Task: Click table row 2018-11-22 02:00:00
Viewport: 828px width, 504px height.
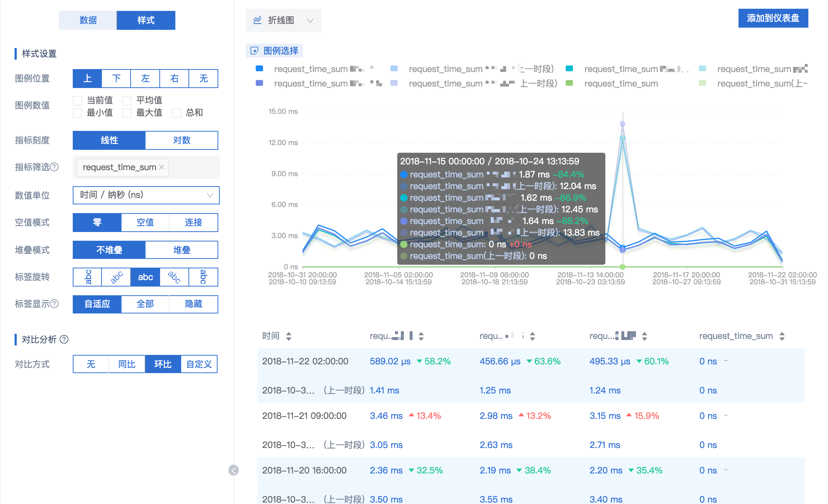Action: pos(531,361)
